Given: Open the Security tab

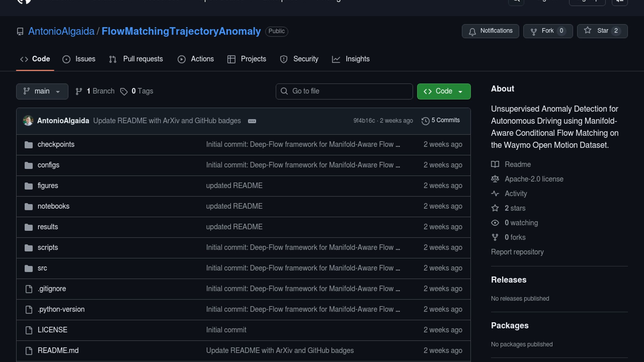Looking at the screenshot, I should point(299,59).
